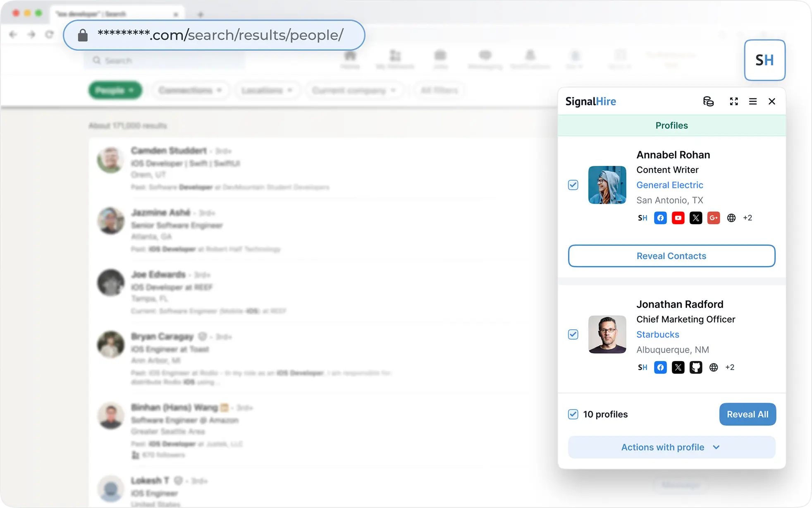Go back using the browser back arrow
The width and height of the screenshot is (812, 508).
tap(13, 34)
